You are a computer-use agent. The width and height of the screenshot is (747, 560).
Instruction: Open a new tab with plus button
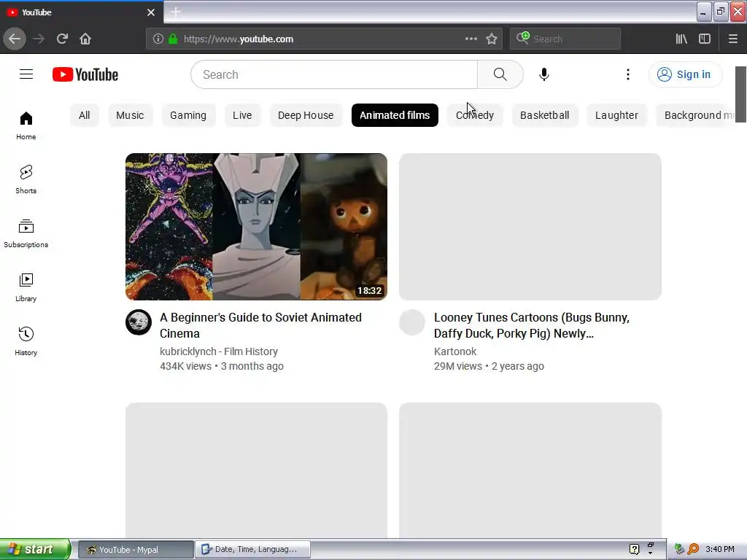(175, 12)
